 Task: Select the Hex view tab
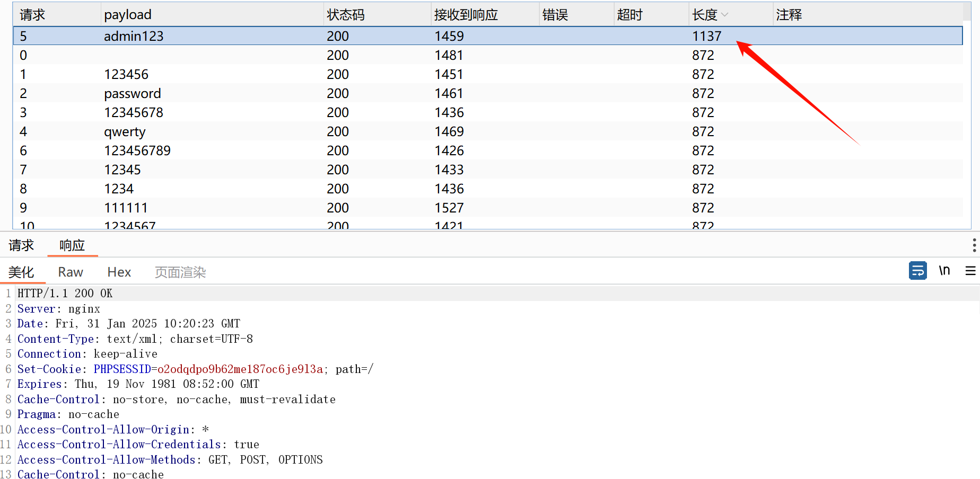119,272
